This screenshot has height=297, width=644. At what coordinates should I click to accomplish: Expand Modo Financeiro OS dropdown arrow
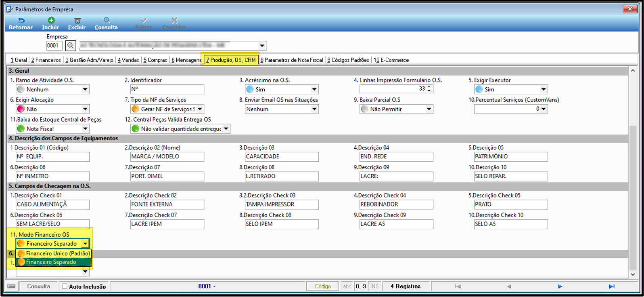[x=85, y=244]
